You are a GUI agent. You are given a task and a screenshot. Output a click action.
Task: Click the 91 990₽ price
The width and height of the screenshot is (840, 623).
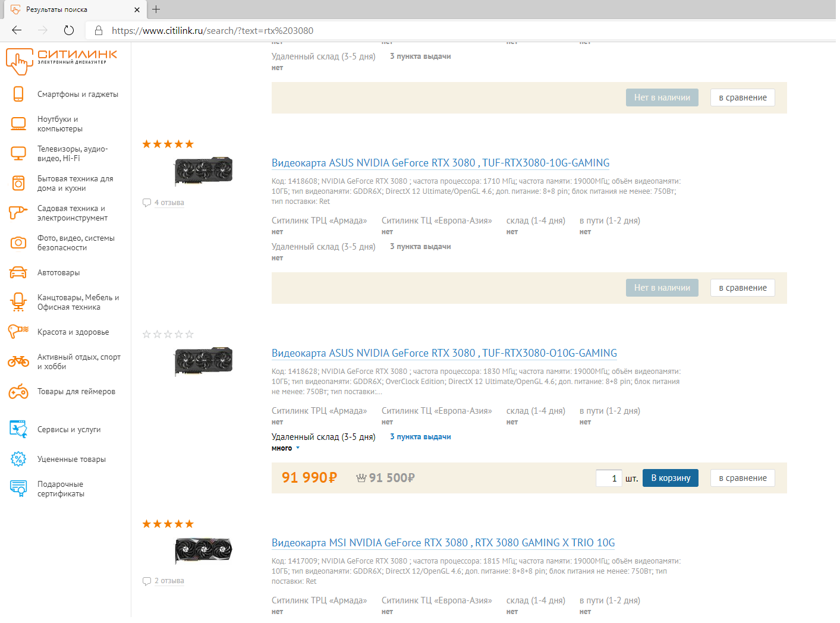click(x=309, y=477)
